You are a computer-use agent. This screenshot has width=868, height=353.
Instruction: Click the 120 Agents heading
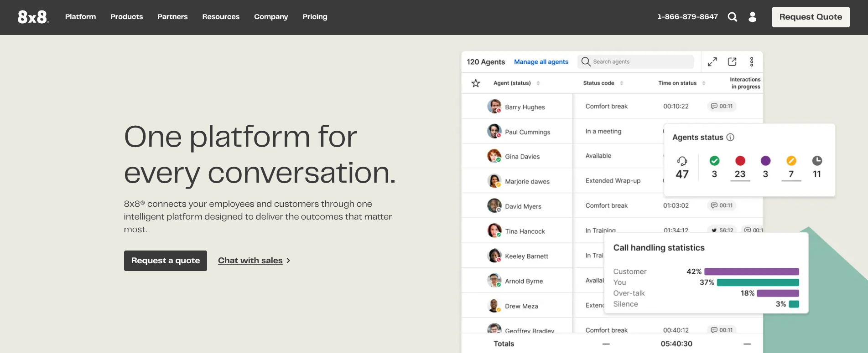[x=486, y=62]
